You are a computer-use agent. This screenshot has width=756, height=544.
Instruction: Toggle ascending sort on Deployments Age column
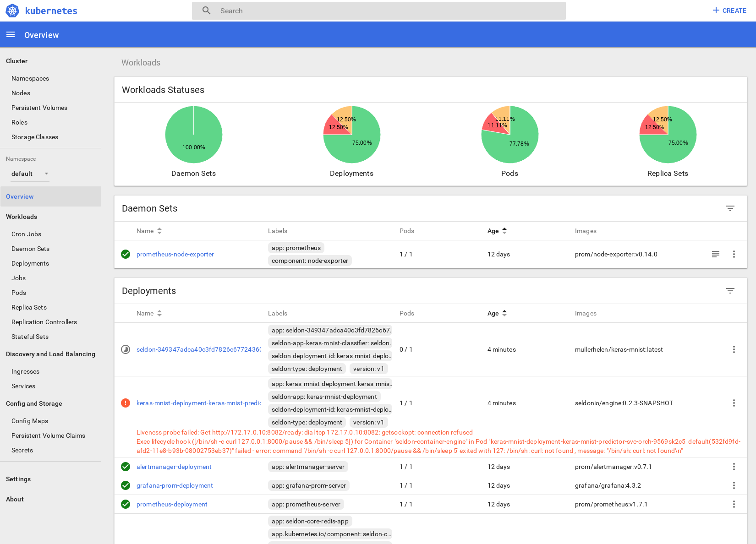click(504, 313)
